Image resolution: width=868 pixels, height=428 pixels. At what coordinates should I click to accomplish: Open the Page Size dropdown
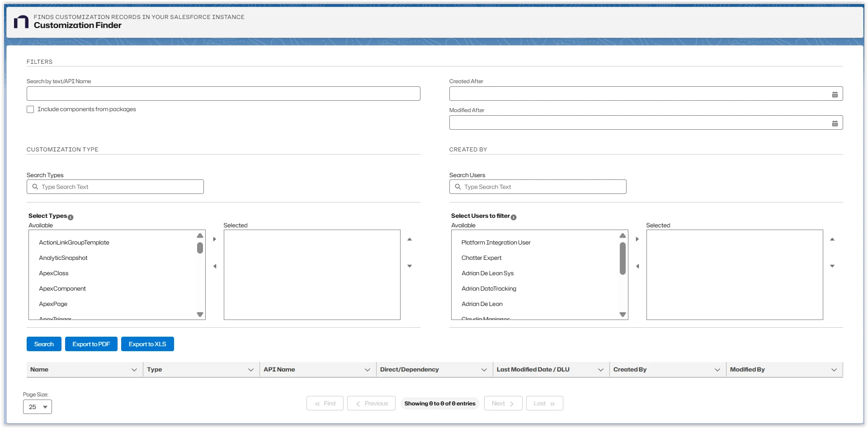pyautogui.click(x=38, y=407)
